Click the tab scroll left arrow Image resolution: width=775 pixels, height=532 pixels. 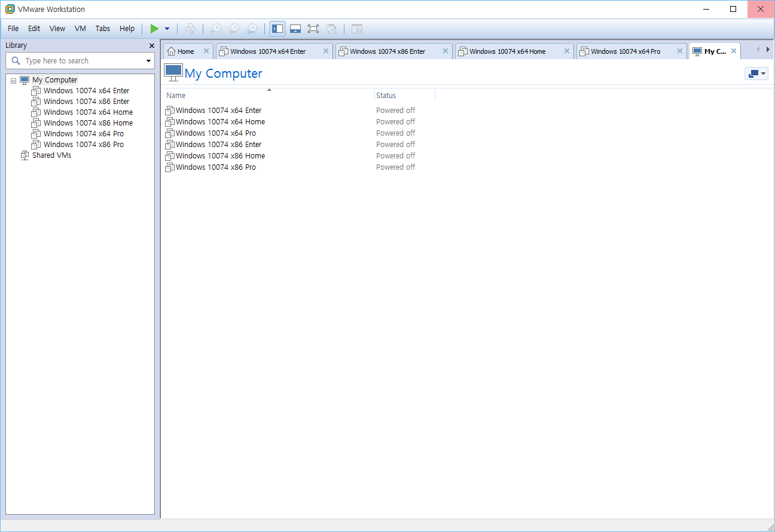click(758, 50)
